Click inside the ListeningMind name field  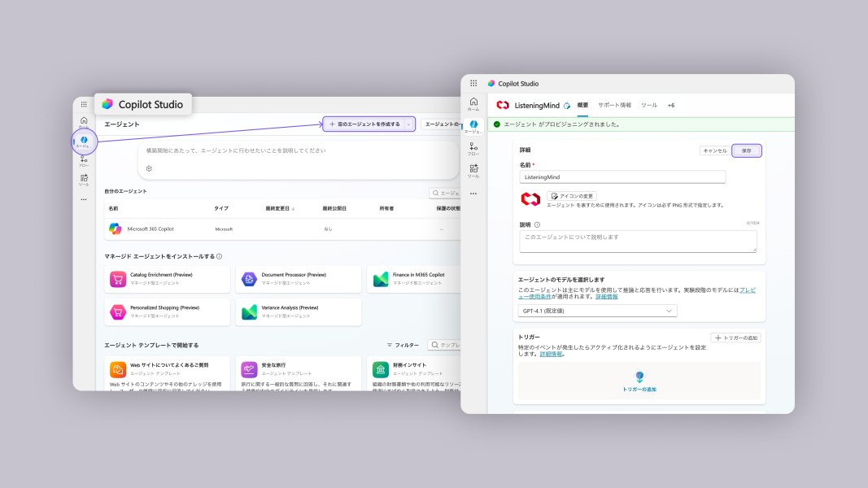pyautogui.click(x=622, y=176)
